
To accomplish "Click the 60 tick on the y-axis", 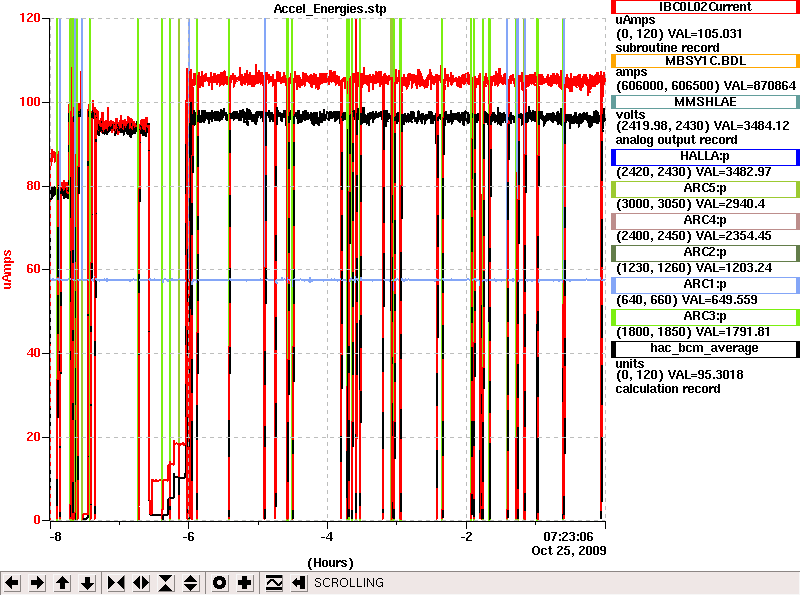I will point(33,269).
